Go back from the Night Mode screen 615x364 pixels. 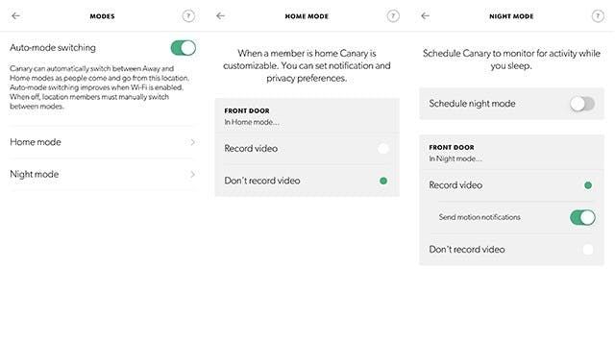pyautogui.click(x=425, y=15)
